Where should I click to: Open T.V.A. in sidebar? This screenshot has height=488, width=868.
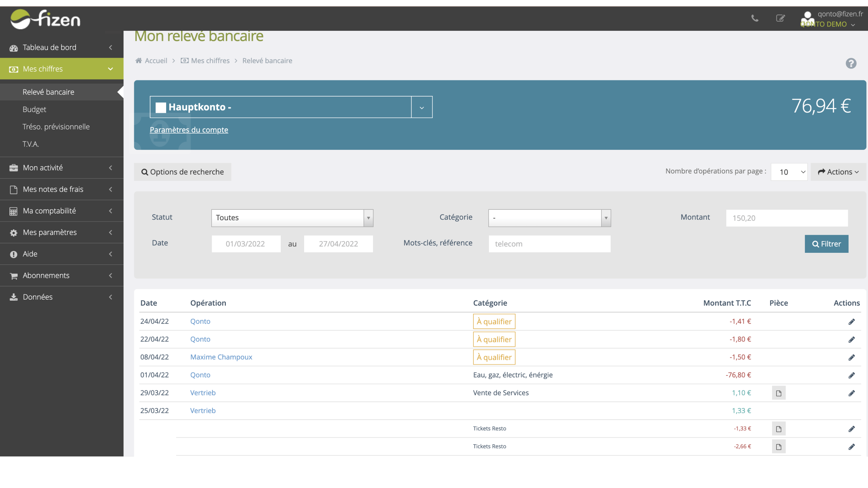click(x=31, y=144)
